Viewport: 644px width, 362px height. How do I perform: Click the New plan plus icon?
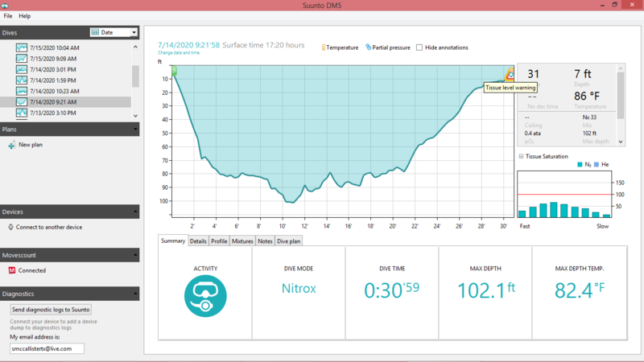coord(11,145)
